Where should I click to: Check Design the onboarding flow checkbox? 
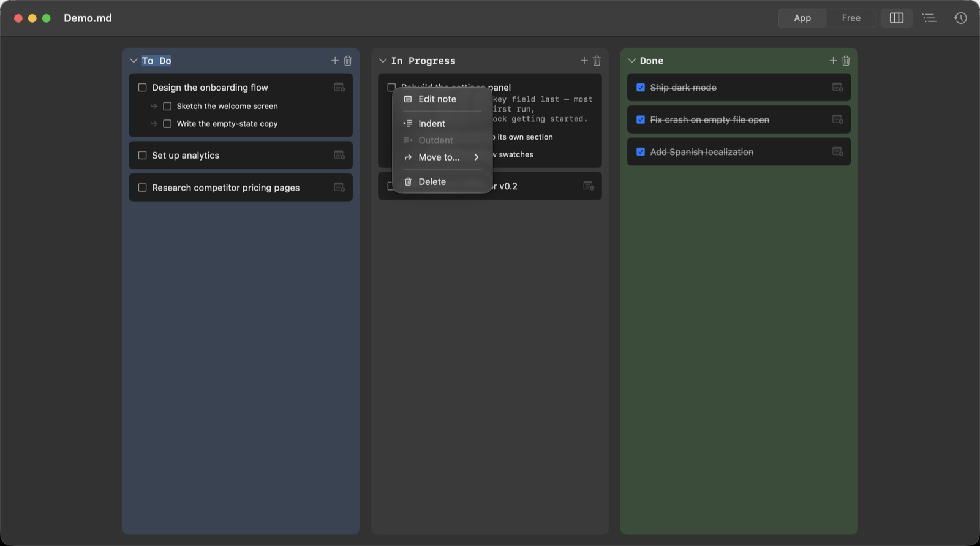pos(142,88)
